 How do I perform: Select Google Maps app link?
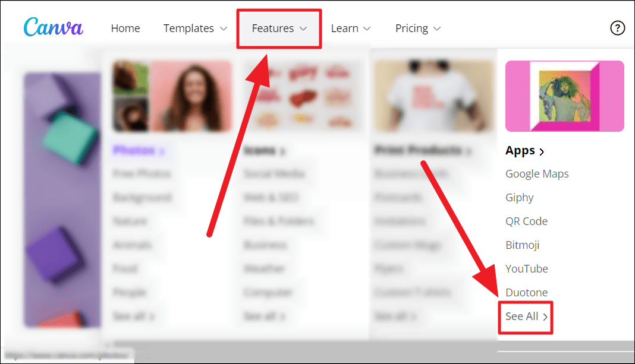point(537,174)
